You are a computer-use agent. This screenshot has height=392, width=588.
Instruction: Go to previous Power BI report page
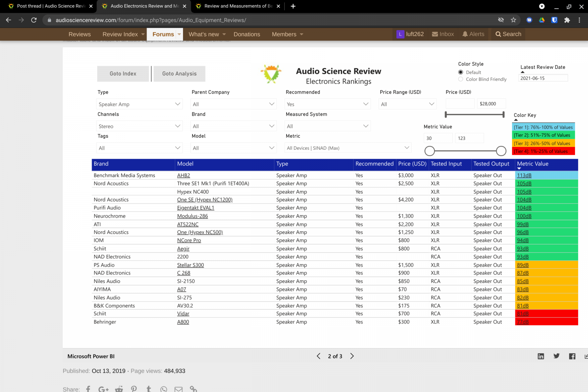[318, 356]
